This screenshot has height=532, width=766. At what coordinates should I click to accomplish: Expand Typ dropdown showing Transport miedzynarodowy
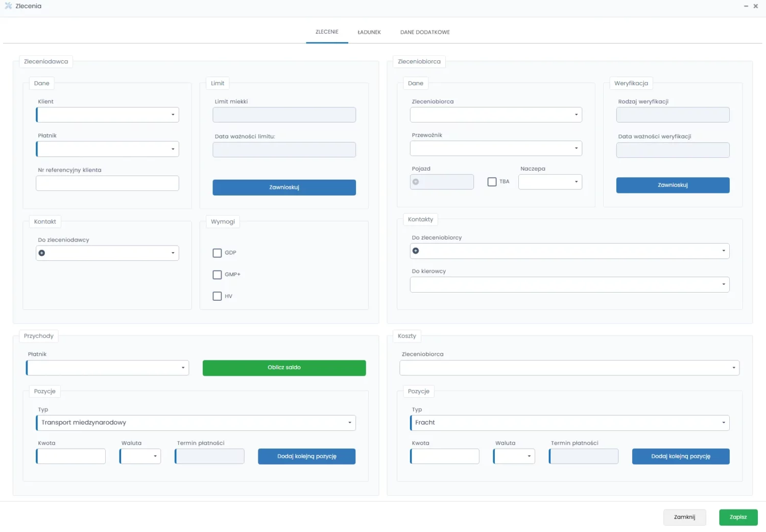point(349,423)
